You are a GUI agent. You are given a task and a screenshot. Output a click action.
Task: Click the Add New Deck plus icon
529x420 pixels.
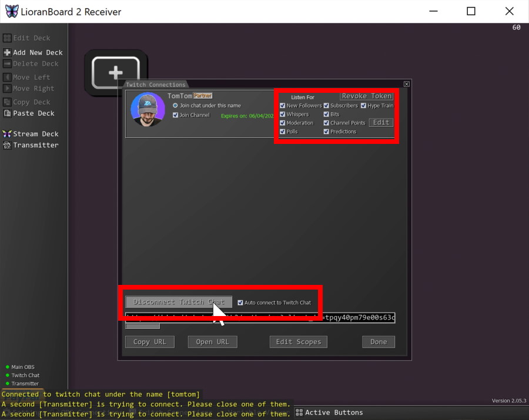point(7,52)
